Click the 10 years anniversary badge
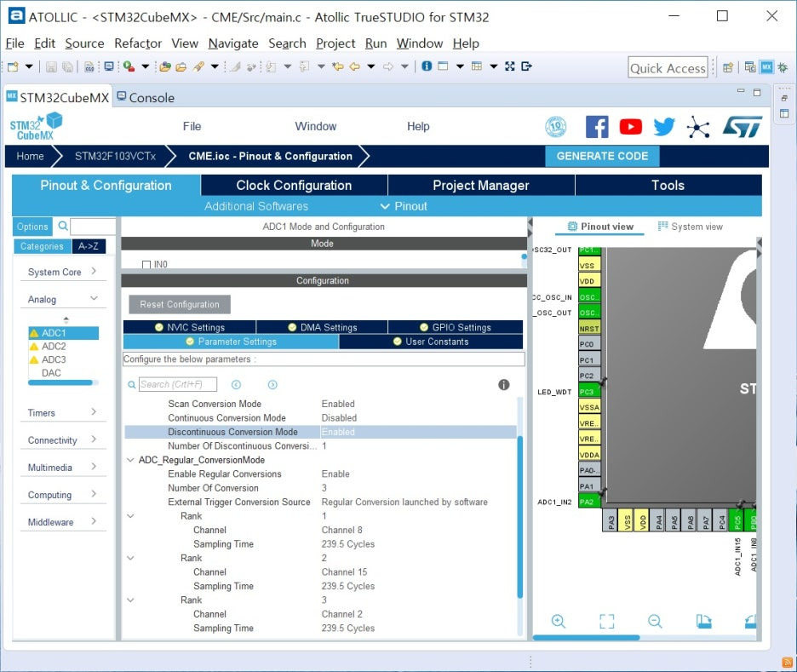Screen dimensions: 797x672 555,127
